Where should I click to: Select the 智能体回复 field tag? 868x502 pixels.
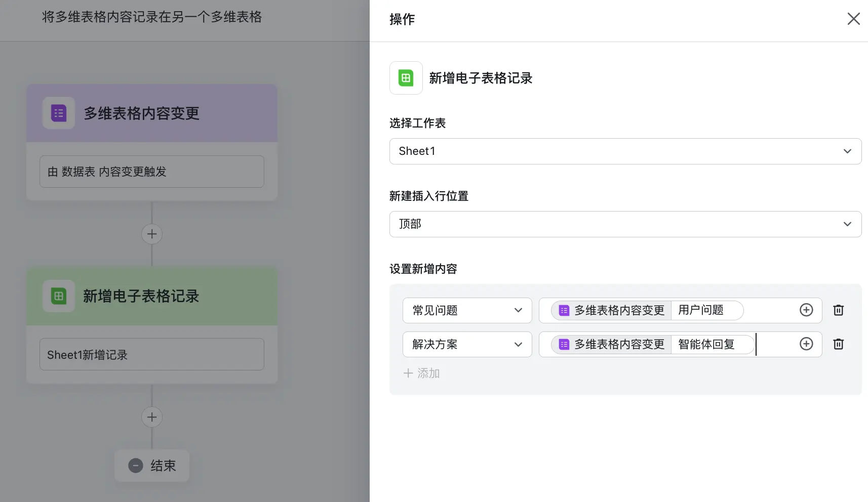713,344
